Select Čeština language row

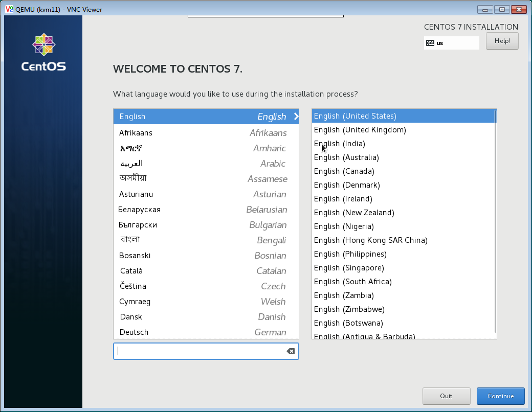click(206, 286)
